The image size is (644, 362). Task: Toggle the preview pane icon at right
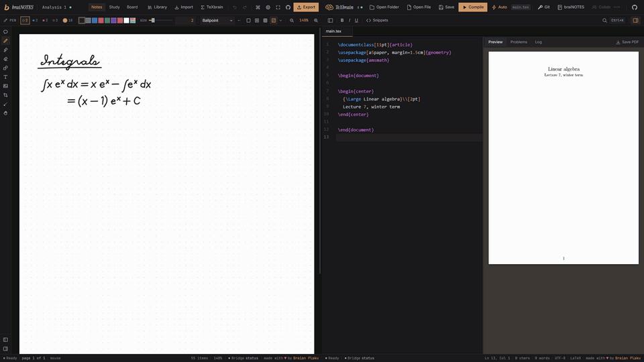pos(635,21)
